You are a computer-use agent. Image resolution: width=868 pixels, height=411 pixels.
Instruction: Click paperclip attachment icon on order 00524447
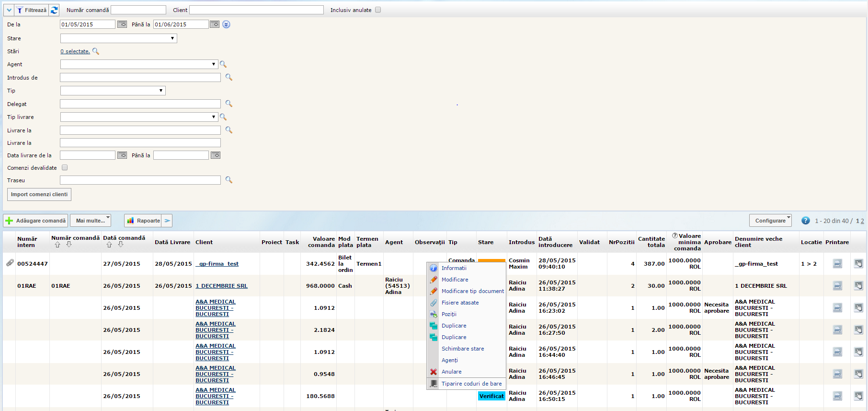tap(10, 263)
